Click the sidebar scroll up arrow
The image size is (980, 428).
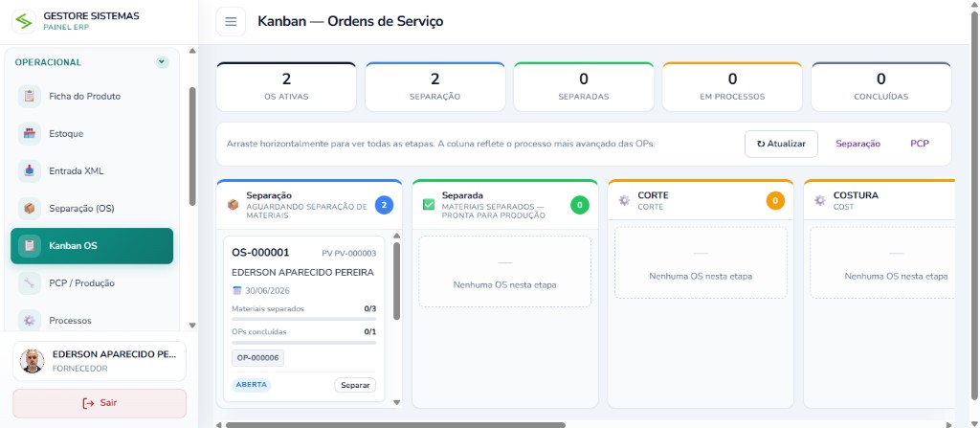[192, 51]
